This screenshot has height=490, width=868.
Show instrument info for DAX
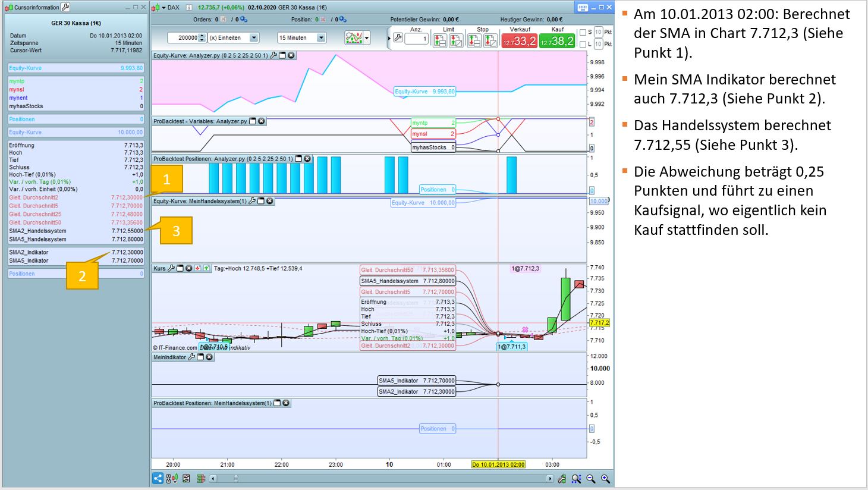(189, 8)
